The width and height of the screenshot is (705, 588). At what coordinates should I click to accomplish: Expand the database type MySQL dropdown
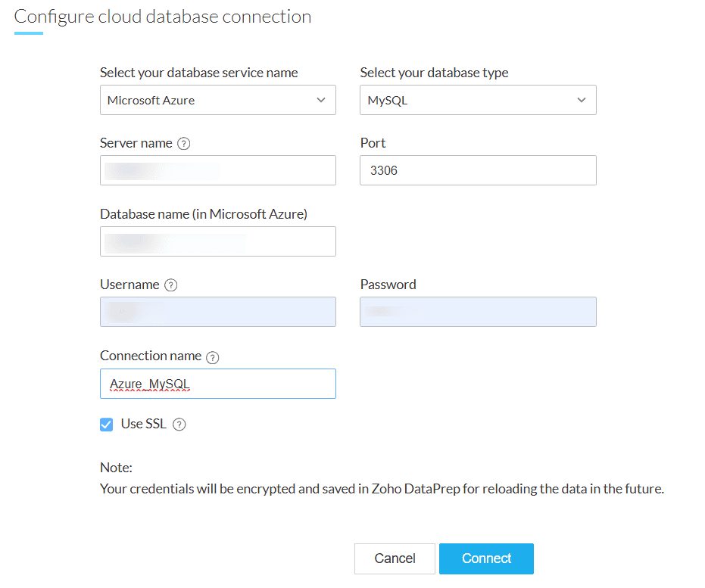pos(477,100)
